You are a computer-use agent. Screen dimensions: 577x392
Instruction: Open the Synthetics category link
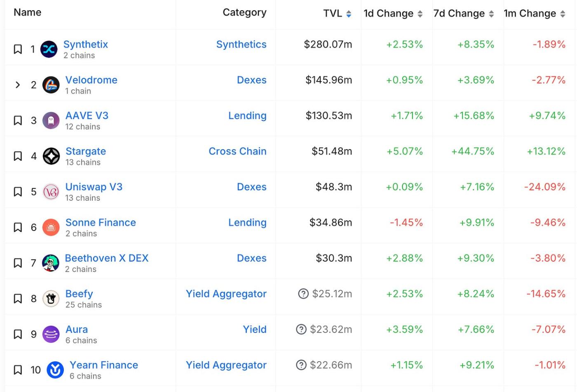tap(241, 45)
